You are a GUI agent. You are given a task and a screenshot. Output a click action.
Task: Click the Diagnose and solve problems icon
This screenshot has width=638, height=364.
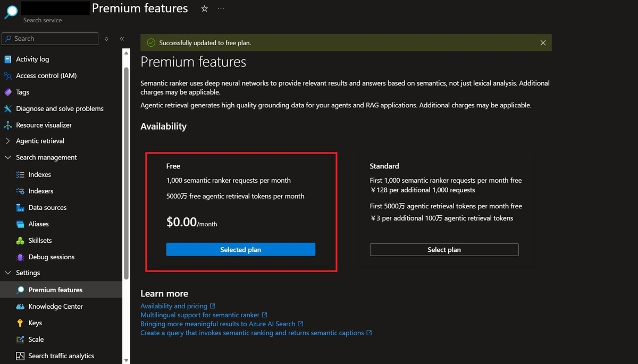tap(7, 109)
